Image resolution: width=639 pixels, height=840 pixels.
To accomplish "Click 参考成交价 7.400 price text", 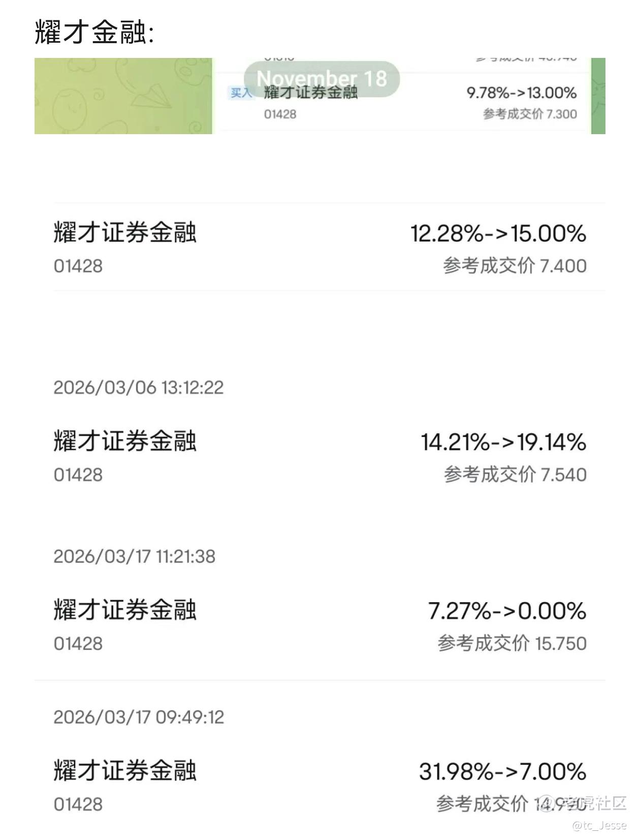I will pyautogui.click(x=515, y=266).
